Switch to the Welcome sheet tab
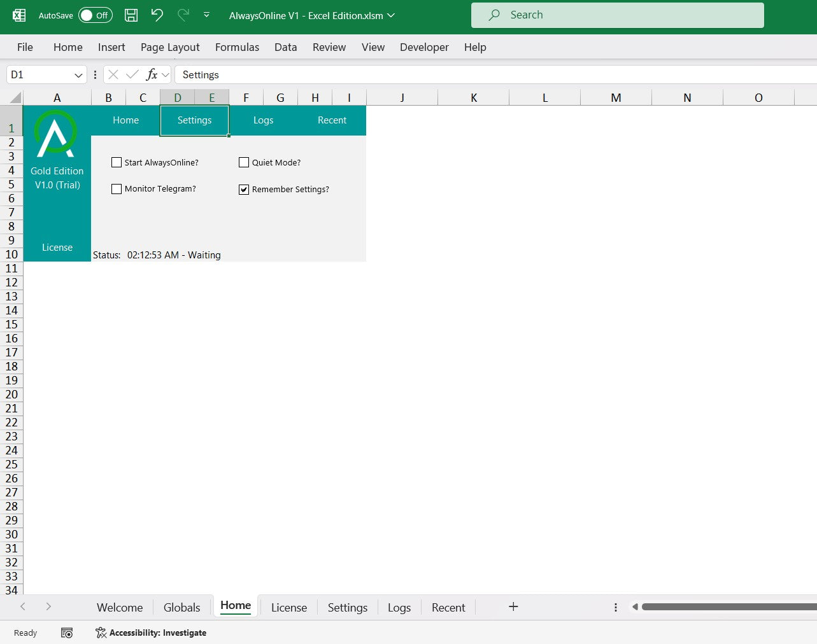 pyautogui.click(x=120, y=608)
